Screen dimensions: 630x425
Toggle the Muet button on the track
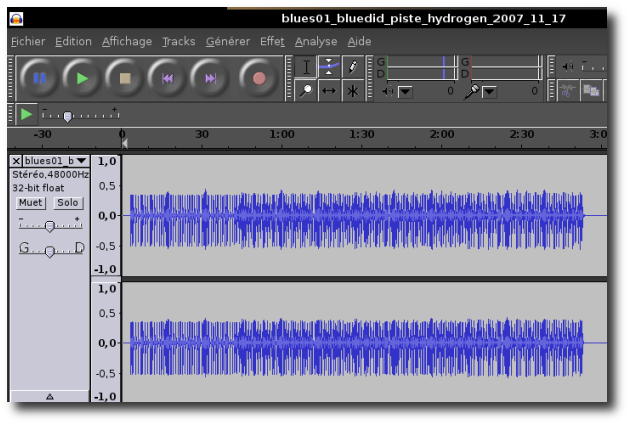31,203
